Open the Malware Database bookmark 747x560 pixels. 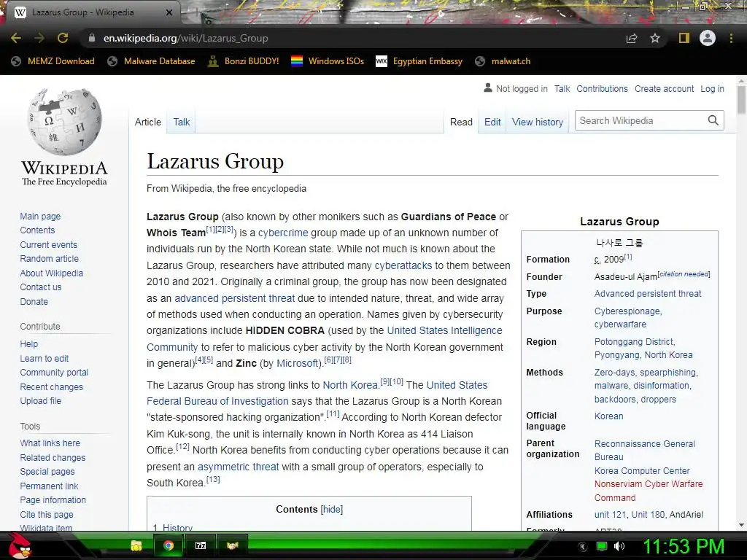pos(152,61)
